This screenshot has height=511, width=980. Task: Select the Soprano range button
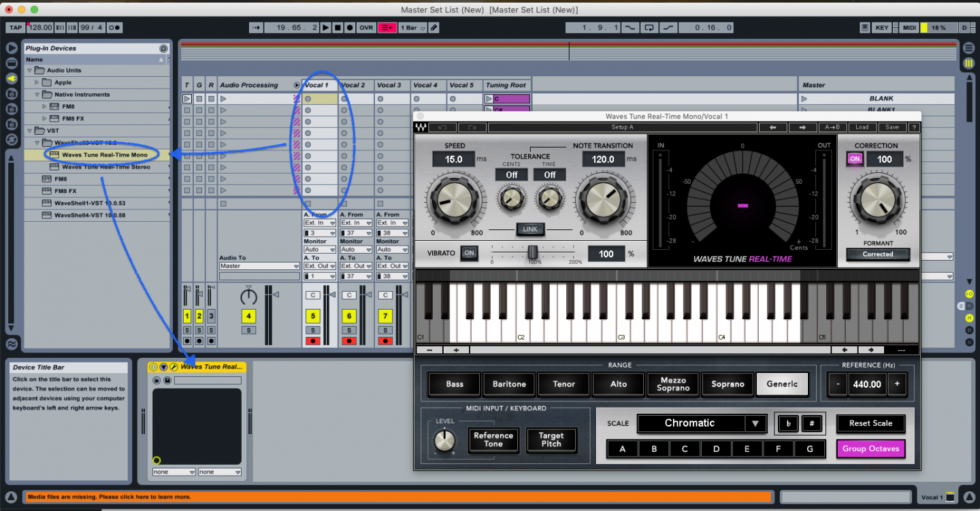coord(728,384)
